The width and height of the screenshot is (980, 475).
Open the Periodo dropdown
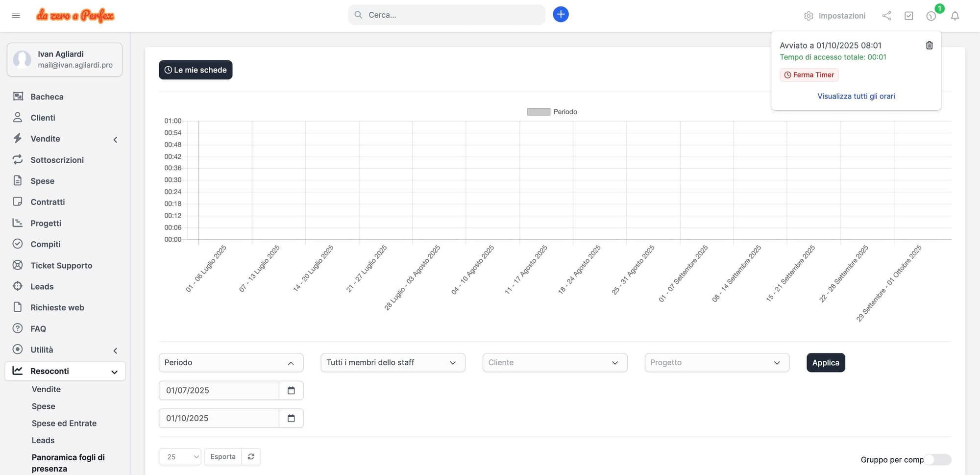(231, 363)
